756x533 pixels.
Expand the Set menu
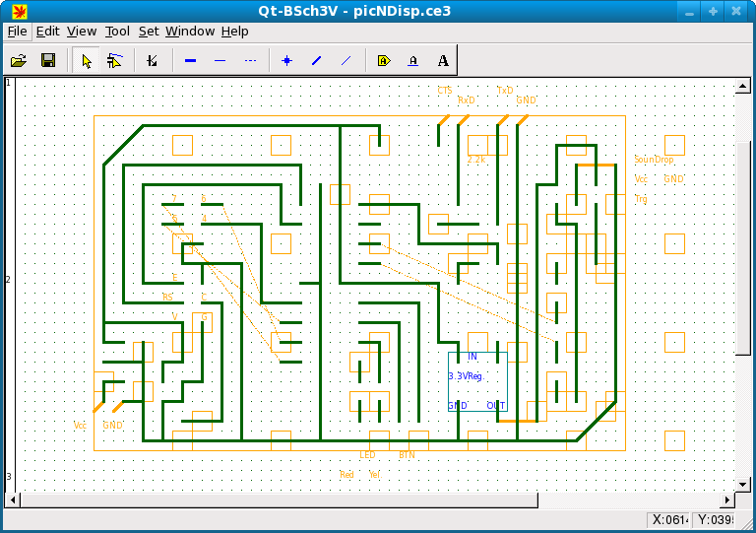coord(148,32)
